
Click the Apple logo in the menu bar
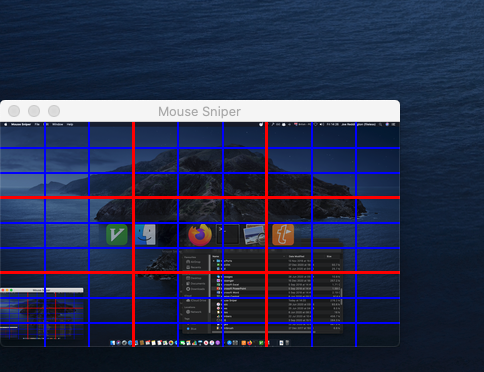point(6,124)
